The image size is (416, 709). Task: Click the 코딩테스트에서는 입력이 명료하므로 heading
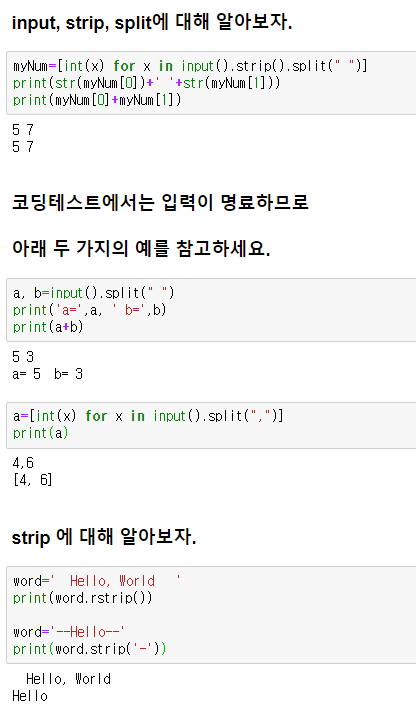(x=160, y=202)
